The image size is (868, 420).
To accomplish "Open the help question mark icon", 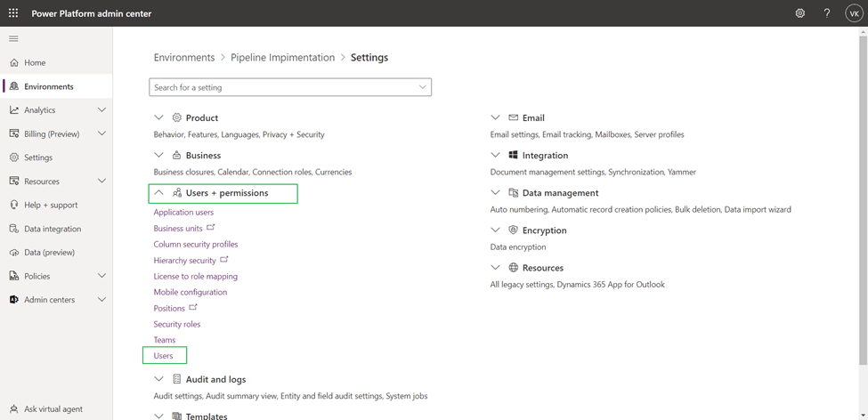I will pos(826,13).
